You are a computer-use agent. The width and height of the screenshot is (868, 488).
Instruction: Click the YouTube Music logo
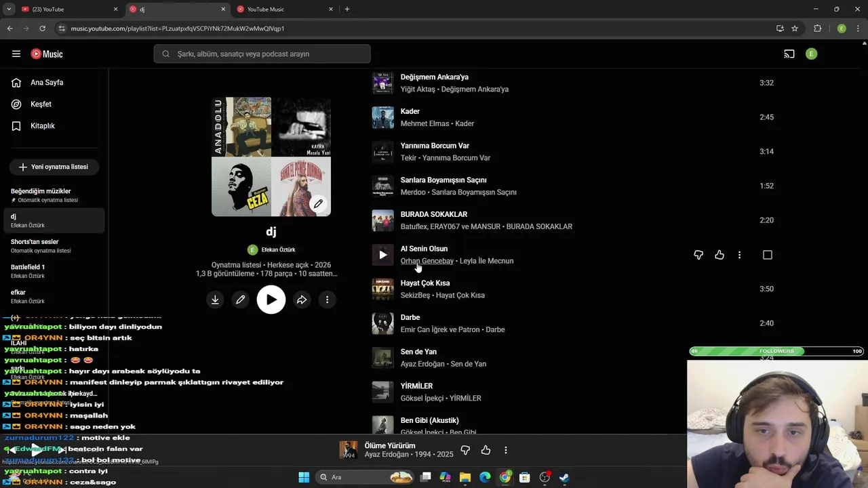[x=47, y=54]
